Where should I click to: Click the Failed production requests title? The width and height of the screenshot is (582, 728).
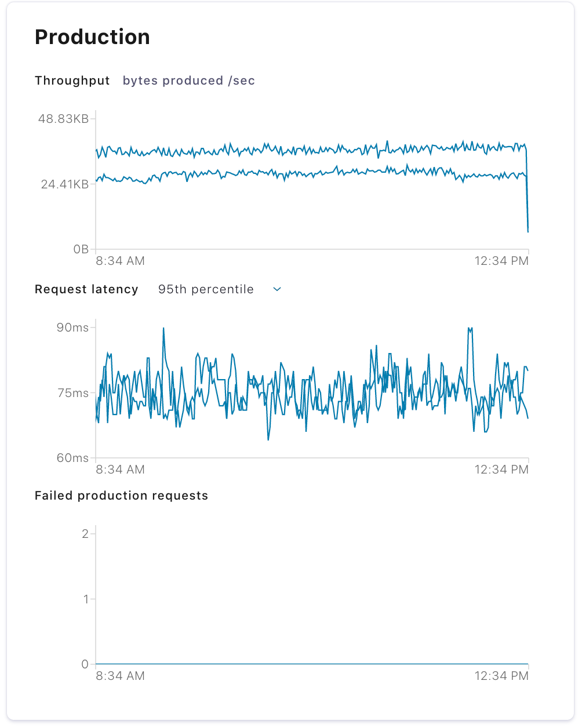(x=121, y=496)
